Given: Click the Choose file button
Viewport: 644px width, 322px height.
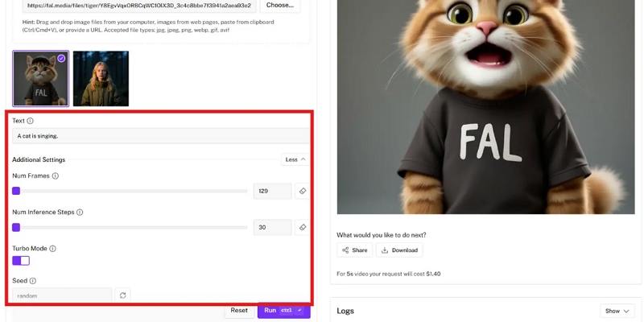Looking at the screenshot, I should [x=279, y=6].
